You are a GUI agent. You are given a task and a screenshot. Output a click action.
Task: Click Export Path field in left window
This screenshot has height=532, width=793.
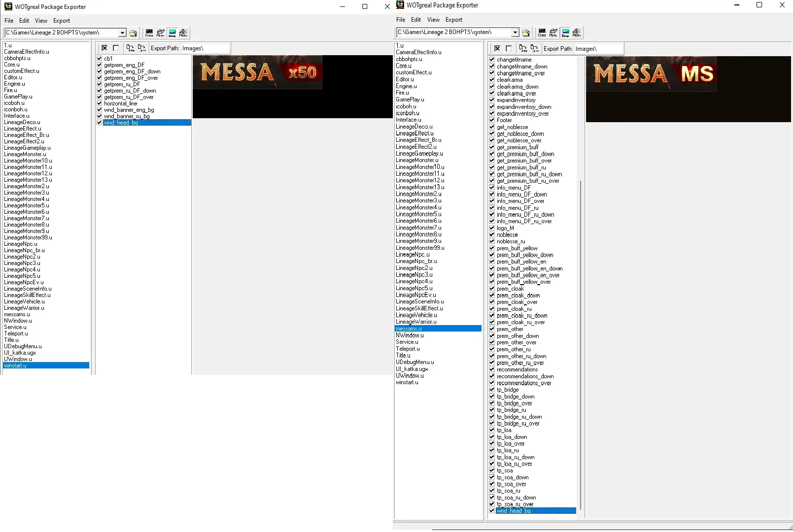(206, 48)
